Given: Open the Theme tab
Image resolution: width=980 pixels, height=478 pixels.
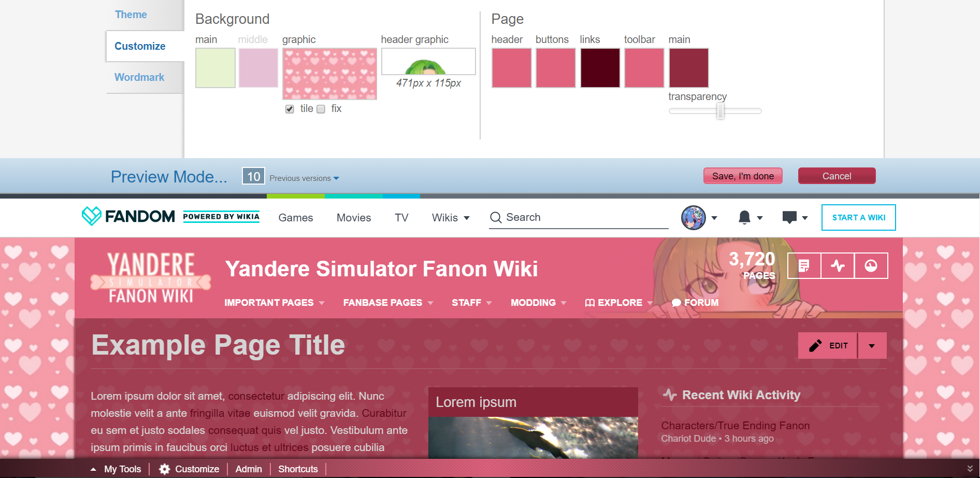Looking at the screenshot, I should (x=131, y=15).
